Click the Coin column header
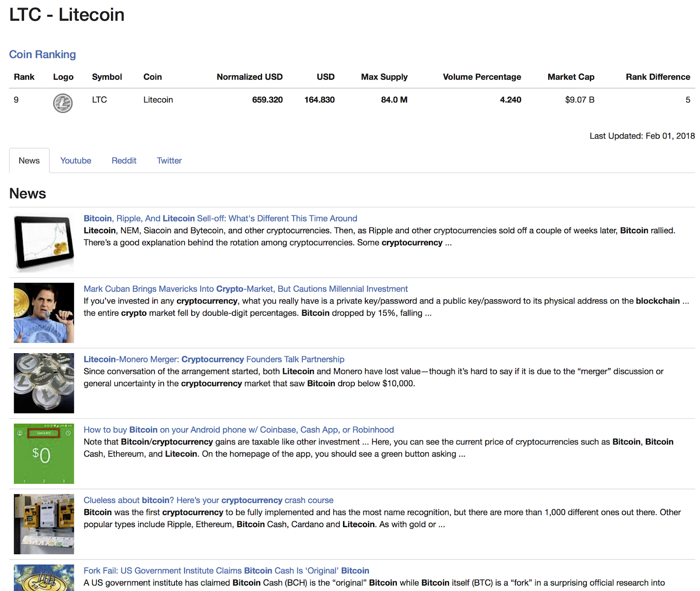 click(x=153, y=77)
